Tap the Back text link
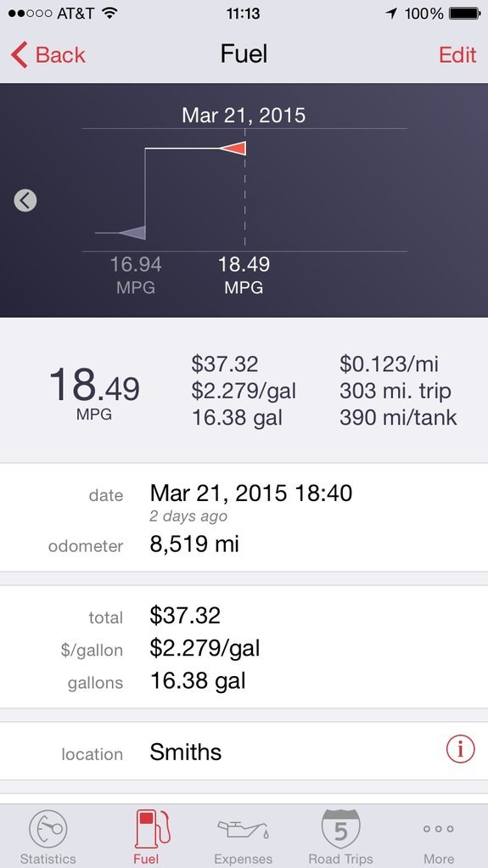Screen dimensions: 488x868 point(60,55)
